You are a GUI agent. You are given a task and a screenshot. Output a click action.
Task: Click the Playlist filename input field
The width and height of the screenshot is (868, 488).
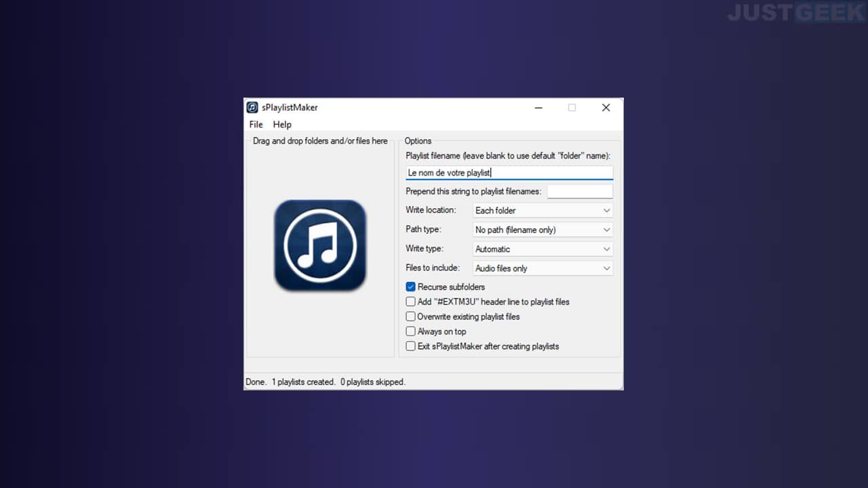[509, 173]
